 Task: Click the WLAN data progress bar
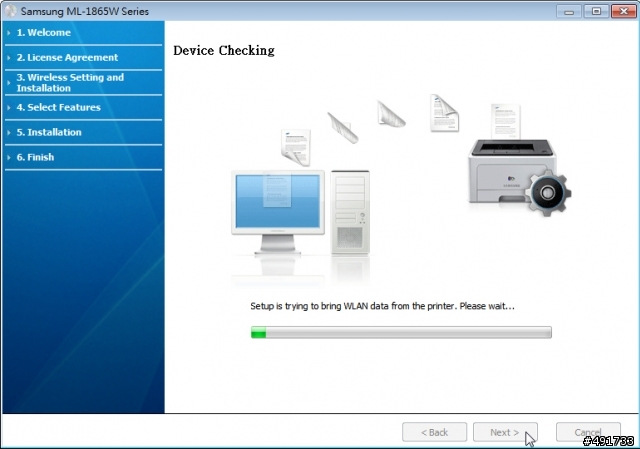[401, 332]
